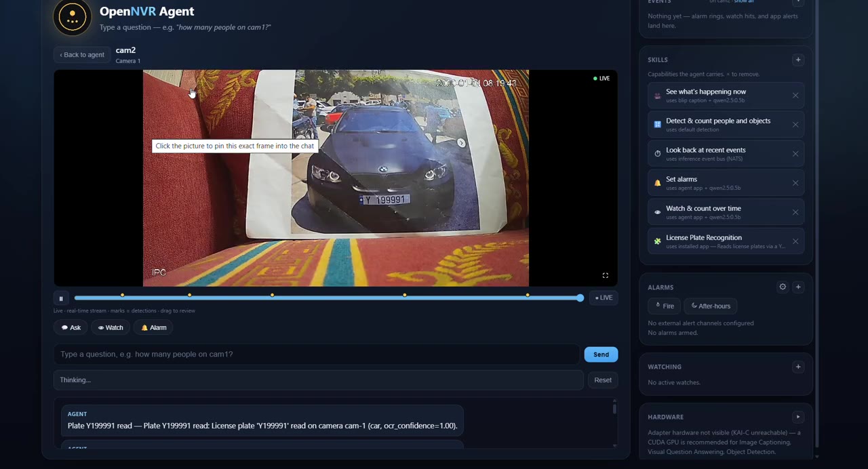Select the detection marker closest to the playhead

point(528,295)
